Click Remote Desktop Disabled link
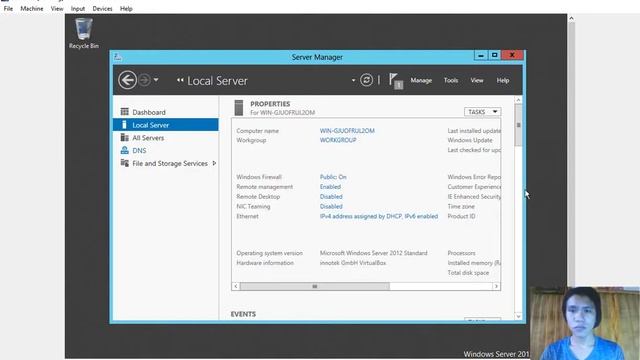The image size is (640, 360). tap(331, 196)
